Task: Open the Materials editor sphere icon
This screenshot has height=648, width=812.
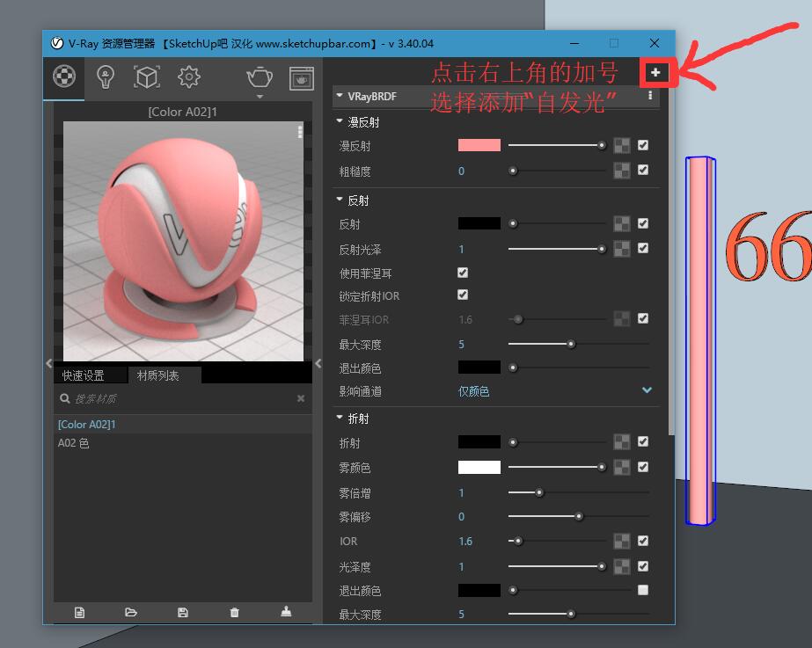Action: pyautogui.click(x=63, y=76)
